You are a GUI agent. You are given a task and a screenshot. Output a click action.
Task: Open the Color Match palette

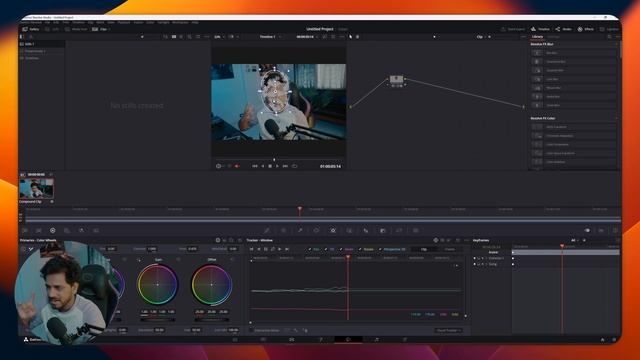click(x=39, y=231)
